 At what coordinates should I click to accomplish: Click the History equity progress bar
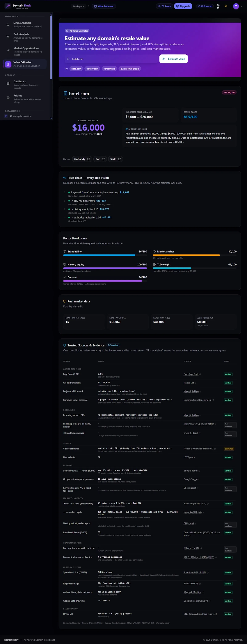(105, 268)
